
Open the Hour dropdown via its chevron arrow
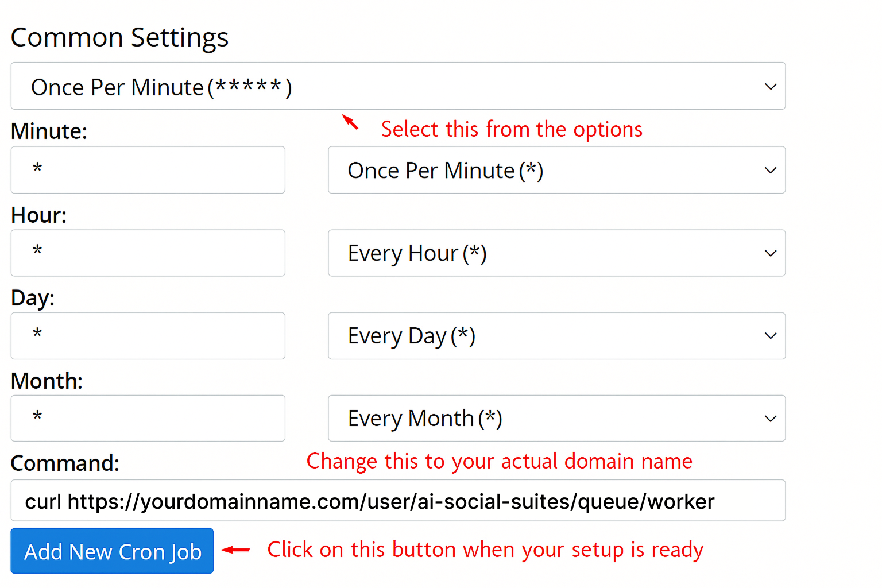click(x=770, y=253)
